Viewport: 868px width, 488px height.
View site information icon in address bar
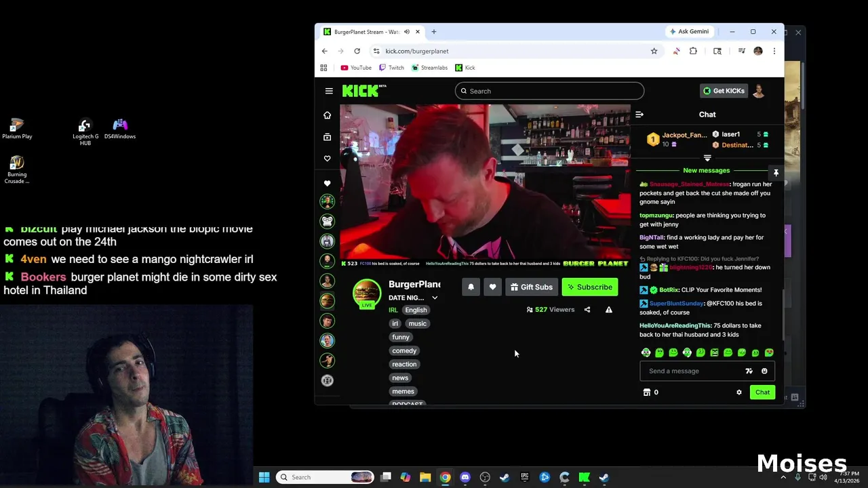pos(376,51)
